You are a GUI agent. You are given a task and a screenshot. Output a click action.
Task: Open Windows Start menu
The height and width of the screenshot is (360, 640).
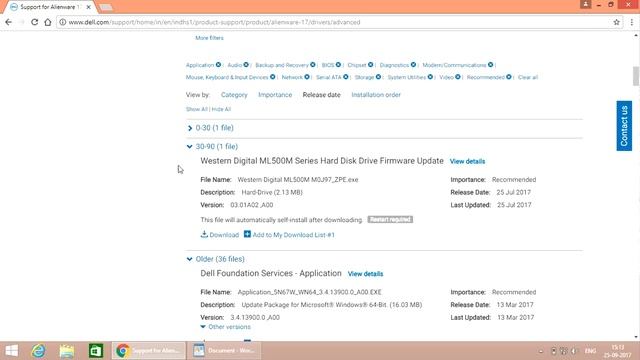(11, 351)
